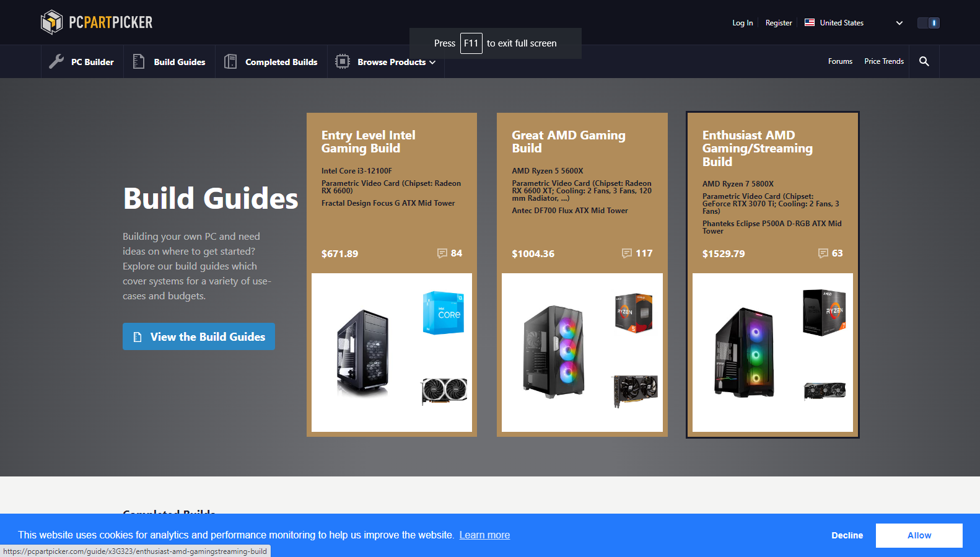Click the Intel Core i3-12100F text

(x=357, y=171)
